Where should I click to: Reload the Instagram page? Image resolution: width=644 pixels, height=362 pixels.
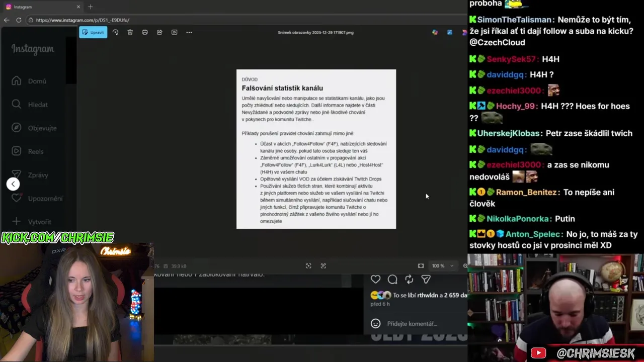pyautogui.click(x=19, y=20)
